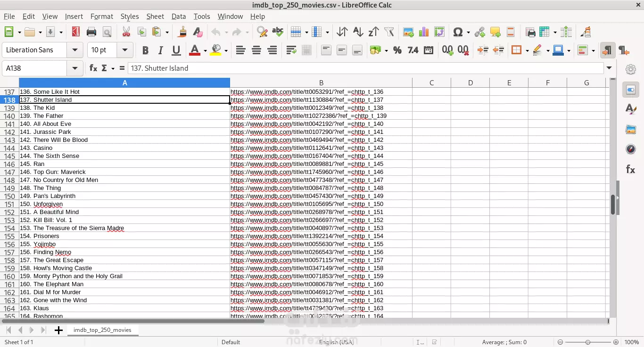
Task: Click the Save document icon
Action: (50, 32)
